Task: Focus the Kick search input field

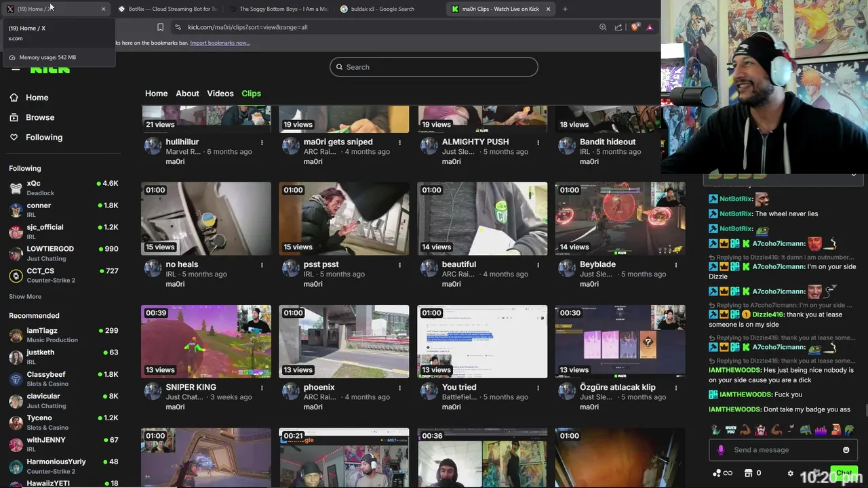Action: pos(434,67)
